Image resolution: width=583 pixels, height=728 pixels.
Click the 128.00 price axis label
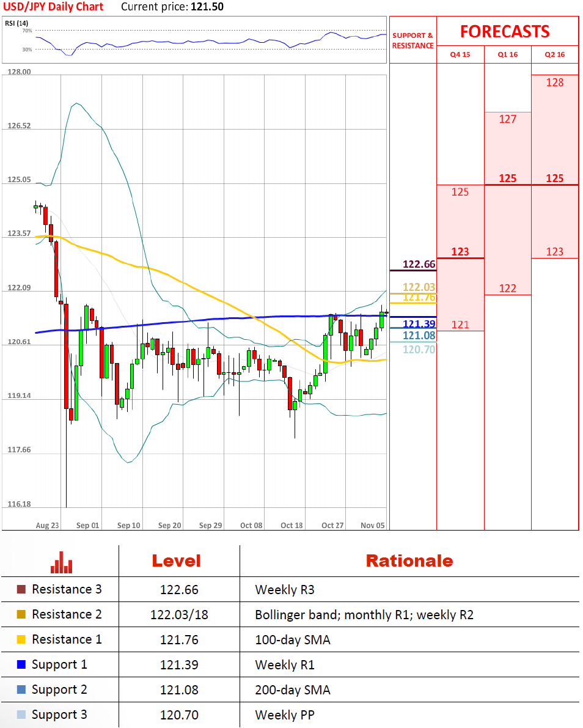pos(19,72)
